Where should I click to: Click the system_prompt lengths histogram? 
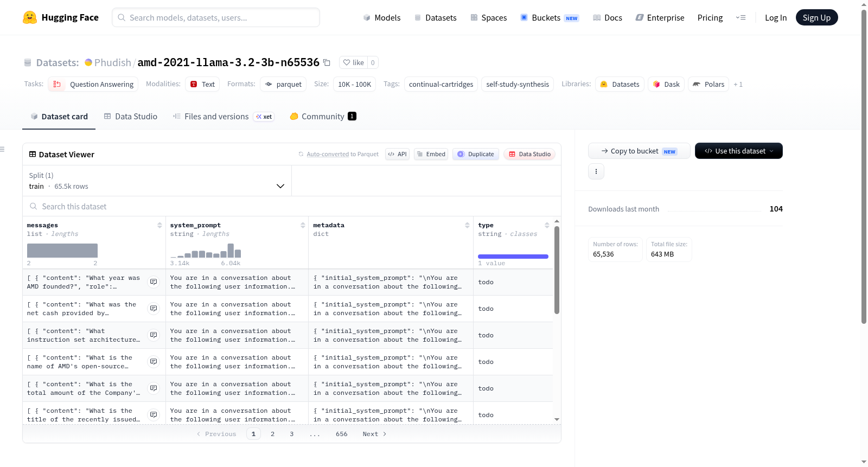click(206, 251)
